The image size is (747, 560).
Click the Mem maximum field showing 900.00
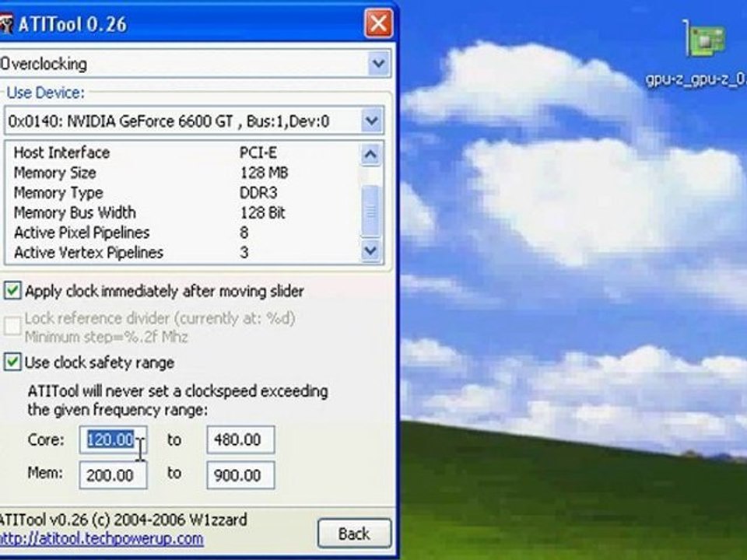click(240, 475)
